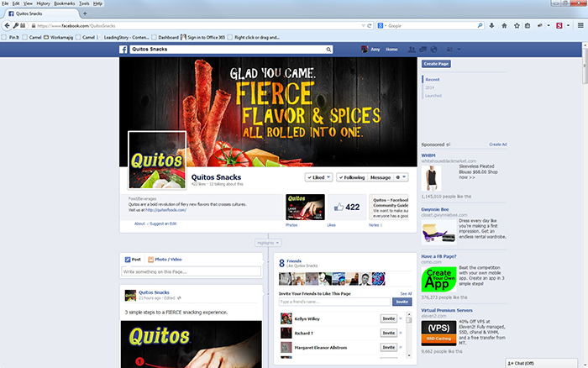Click Invite next to Richard T

pos(388,333)
